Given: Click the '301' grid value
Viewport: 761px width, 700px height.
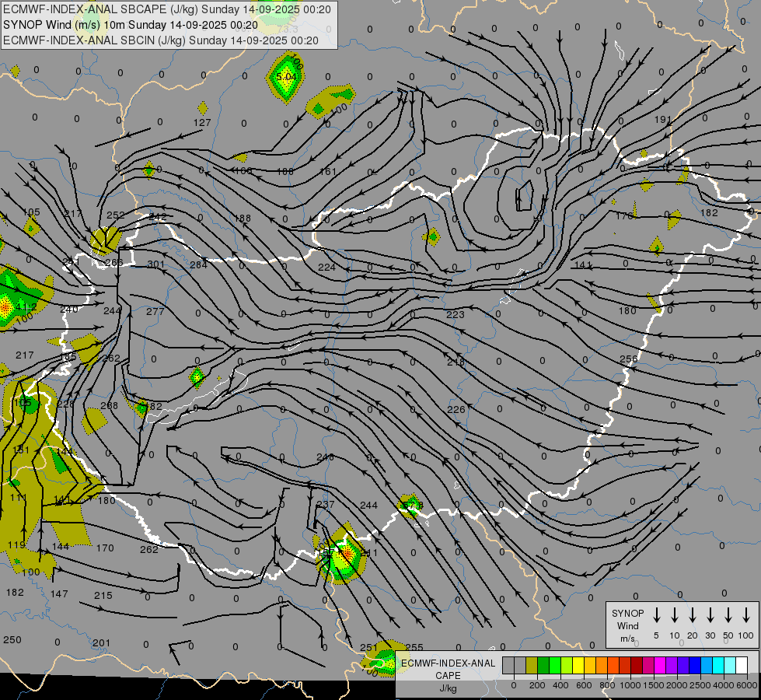Looking at the screenshot, I should (155, 264).
